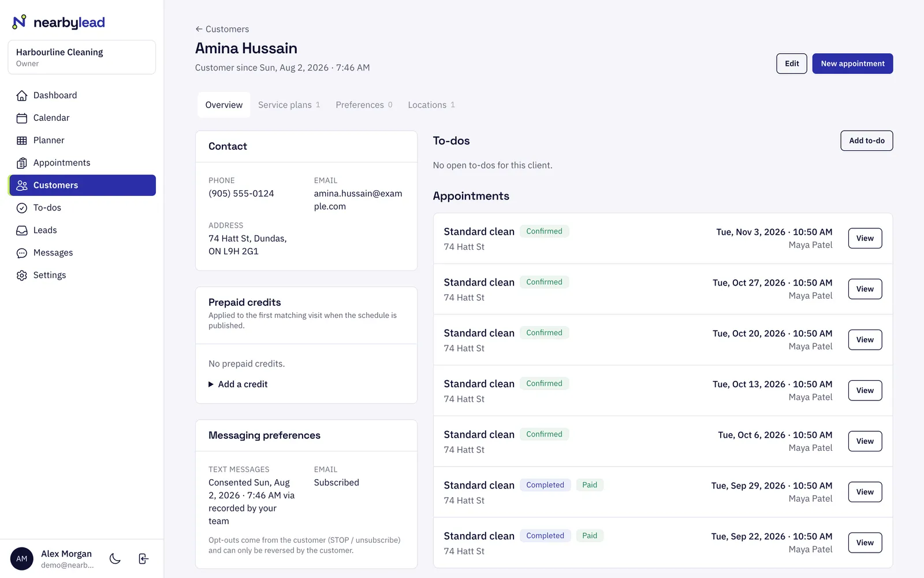924x578 pixels.
Task: Go back to the Customers list
Action: [222, 29]
